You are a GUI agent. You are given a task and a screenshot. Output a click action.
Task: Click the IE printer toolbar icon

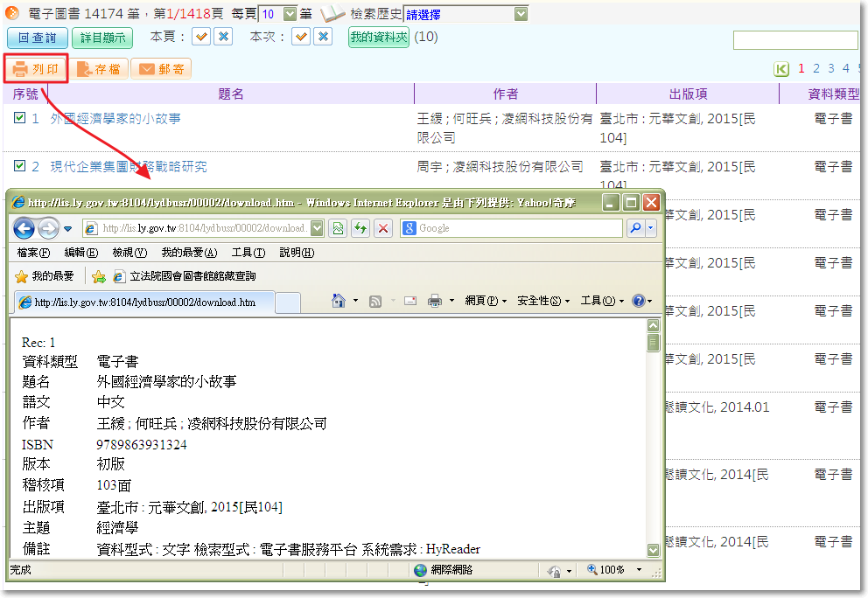pyautogui.click(x=434, y=301)
